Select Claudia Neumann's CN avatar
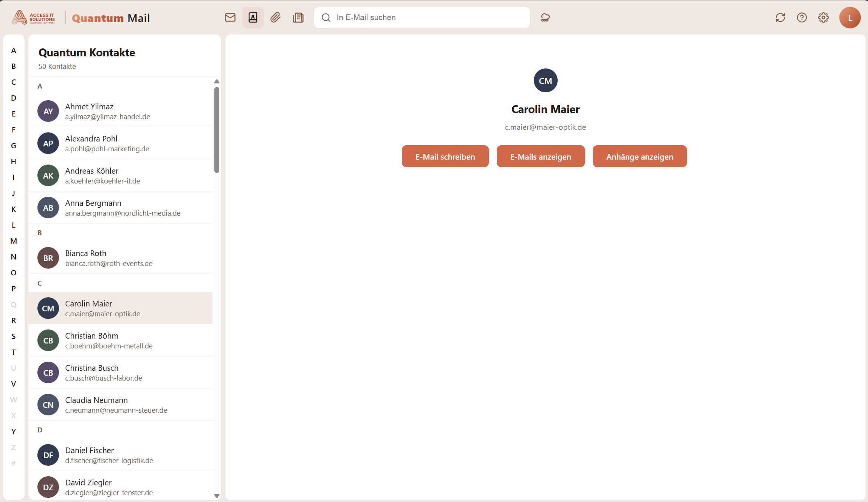Screen dimensions: 868x502 coord(48,405)
